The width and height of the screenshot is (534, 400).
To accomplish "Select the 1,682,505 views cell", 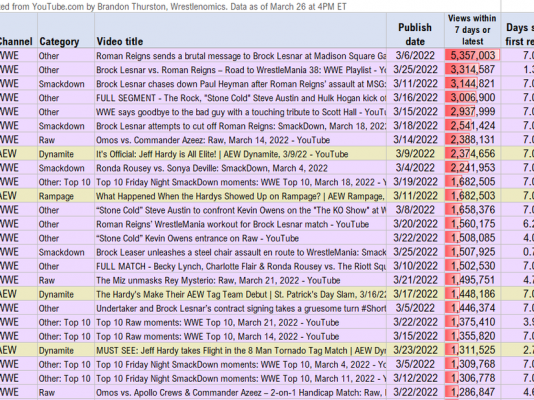I will pyautogui.click(x=472, y=181).
